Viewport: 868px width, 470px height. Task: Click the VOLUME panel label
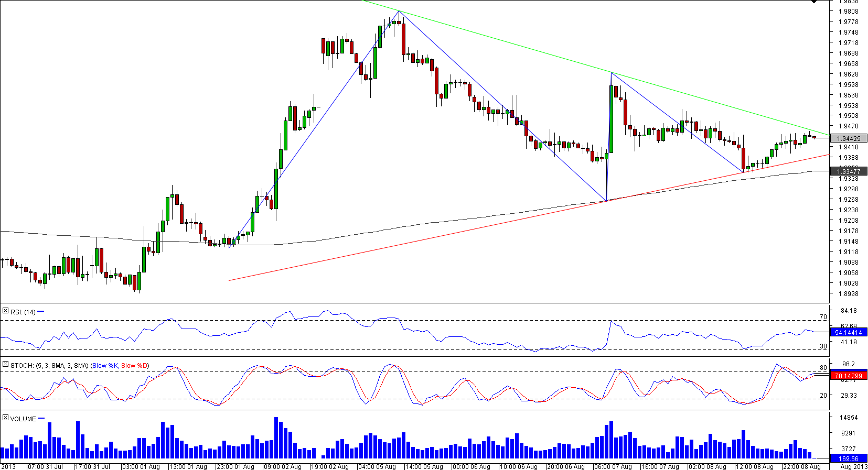pyautogui.click(x=23, y=419)
